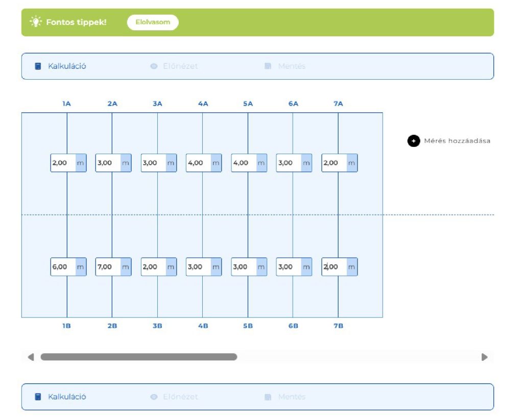Click the 1B input field with 6,00

[63, 267]
